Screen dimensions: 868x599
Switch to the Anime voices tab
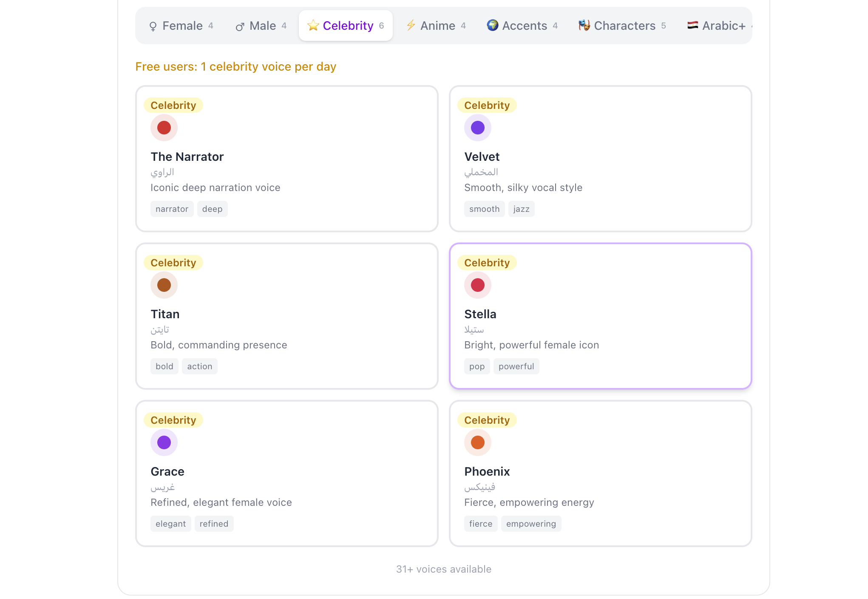click(x=436, y=26)
